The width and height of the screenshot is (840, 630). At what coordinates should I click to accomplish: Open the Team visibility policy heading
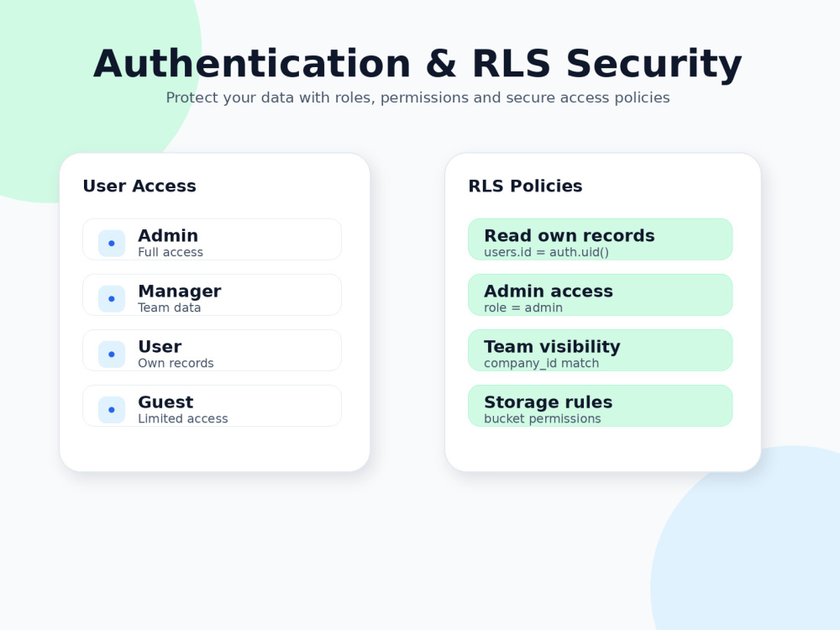click(x=553, y=347)
